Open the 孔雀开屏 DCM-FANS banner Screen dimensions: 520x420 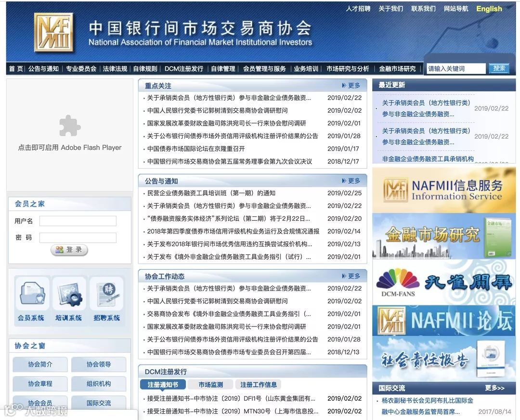444,282
